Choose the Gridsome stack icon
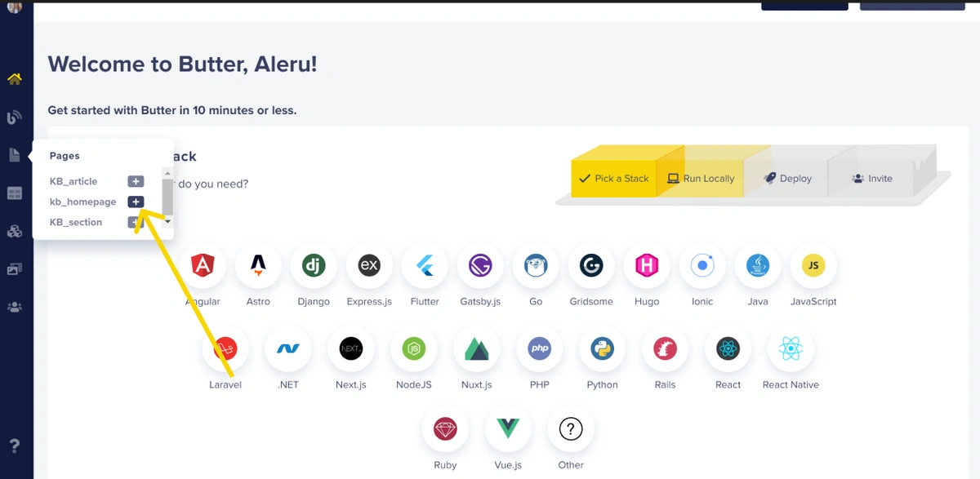The image size is (980, 479). click(x=591, y=265)
